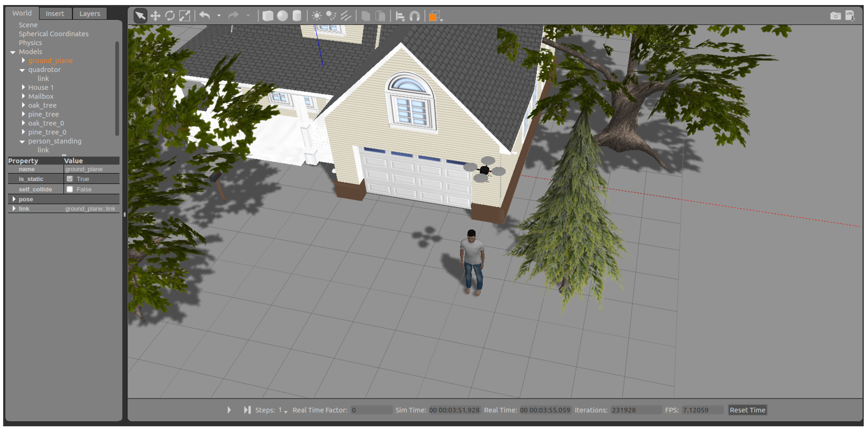
Task: Enable the snap magnet tool
Action: coord(414,15)
